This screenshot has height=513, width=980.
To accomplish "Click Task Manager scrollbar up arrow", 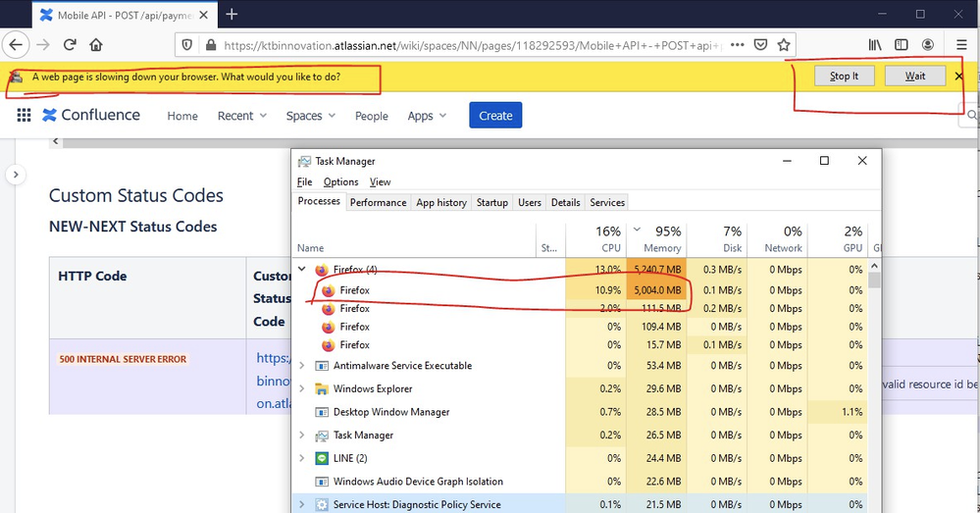I will [x=874, y=266].
